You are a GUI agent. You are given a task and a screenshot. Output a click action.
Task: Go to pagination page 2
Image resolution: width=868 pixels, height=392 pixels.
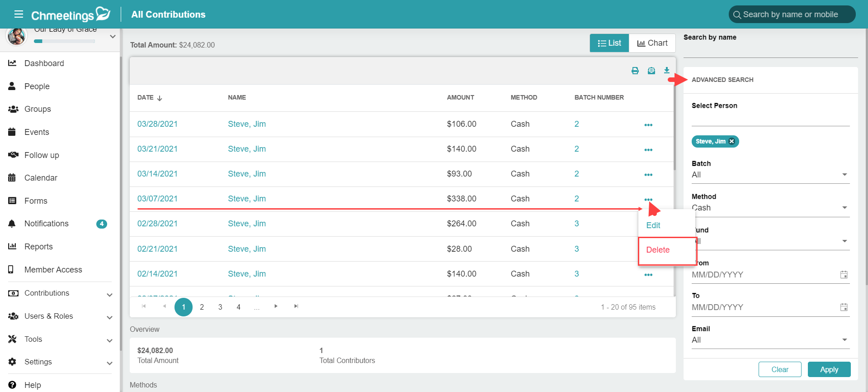pos(202,307)
